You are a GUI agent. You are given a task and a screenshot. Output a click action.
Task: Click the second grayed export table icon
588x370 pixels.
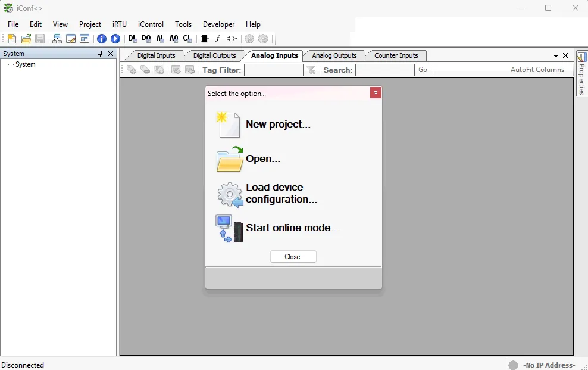pos(190,70)
